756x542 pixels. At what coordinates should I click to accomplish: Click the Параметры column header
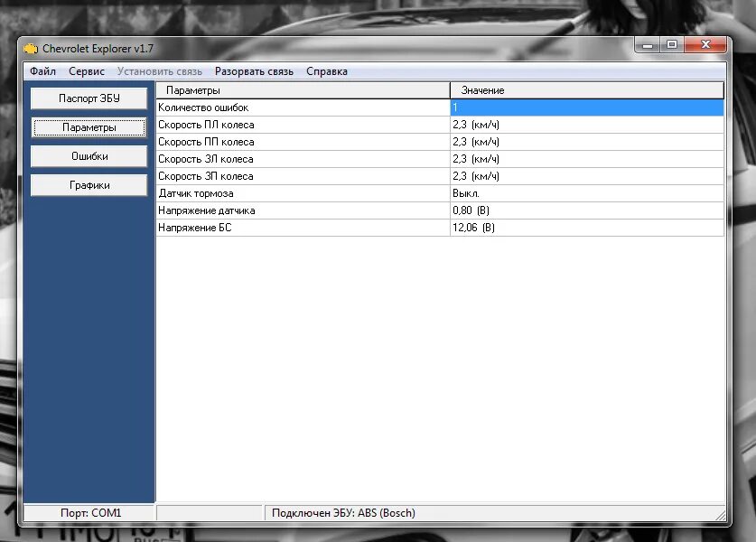click(x=303, y=90)
